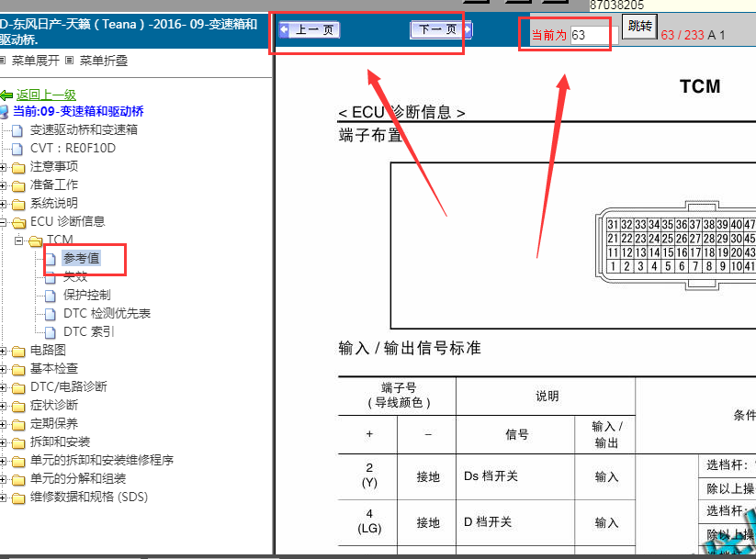Click the page icon beside 保护控制
The image size is (756, 559).
coord(51,296)
